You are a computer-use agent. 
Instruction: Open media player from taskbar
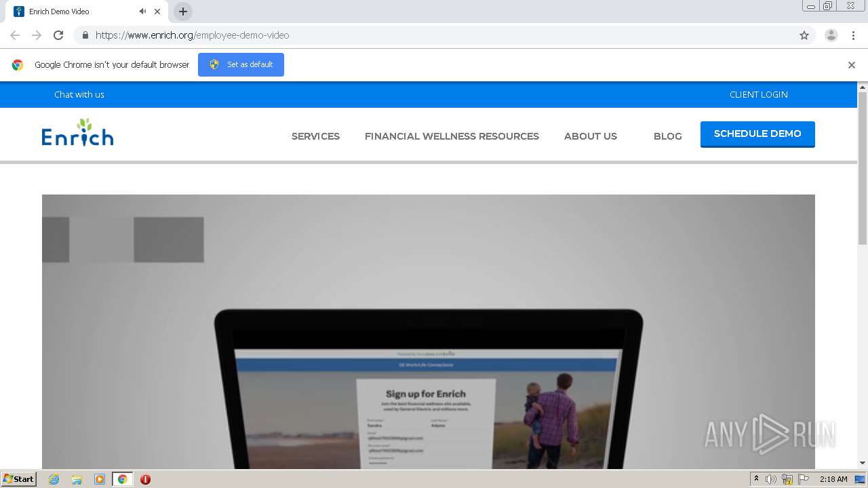100,479
